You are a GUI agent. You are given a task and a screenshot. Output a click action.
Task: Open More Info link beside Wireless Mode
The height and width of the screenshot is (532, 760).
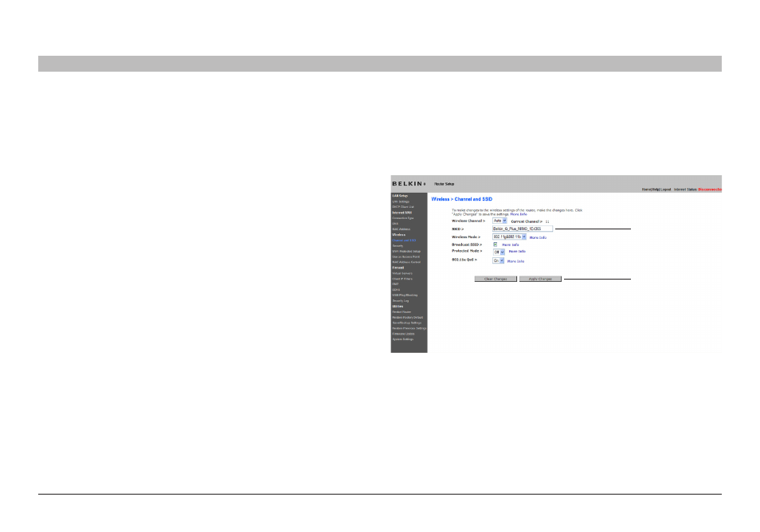point(538,237)
